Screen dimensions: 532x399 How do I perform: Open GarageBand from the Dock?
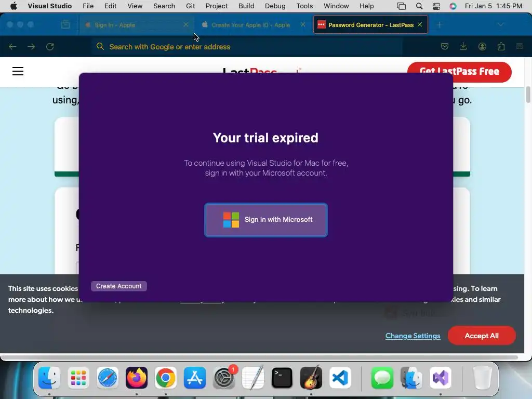pos(311,378)
